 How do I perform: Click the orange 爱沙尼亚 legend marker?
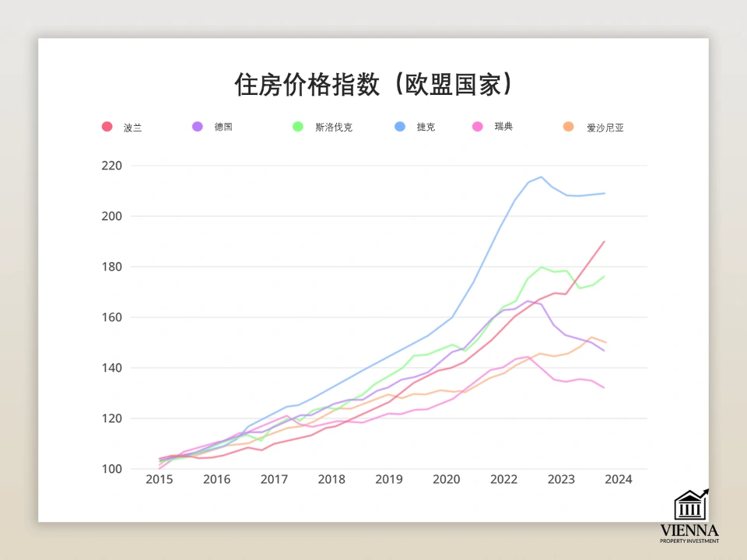[568, 126]
